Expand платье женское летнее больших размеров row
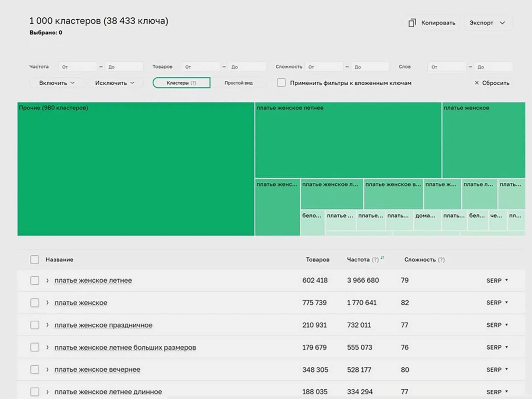The width and height of the screenshot is (532, 399). [47, 347]
